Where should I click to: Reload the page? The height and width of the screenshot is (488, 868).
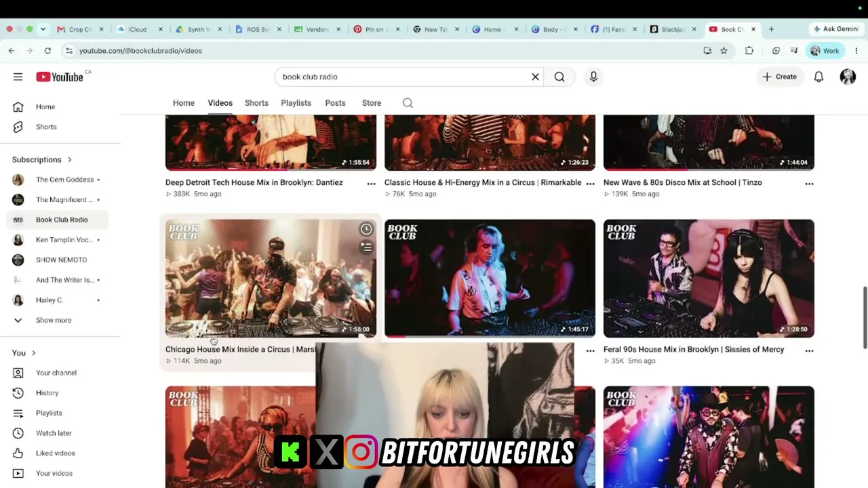47,51
